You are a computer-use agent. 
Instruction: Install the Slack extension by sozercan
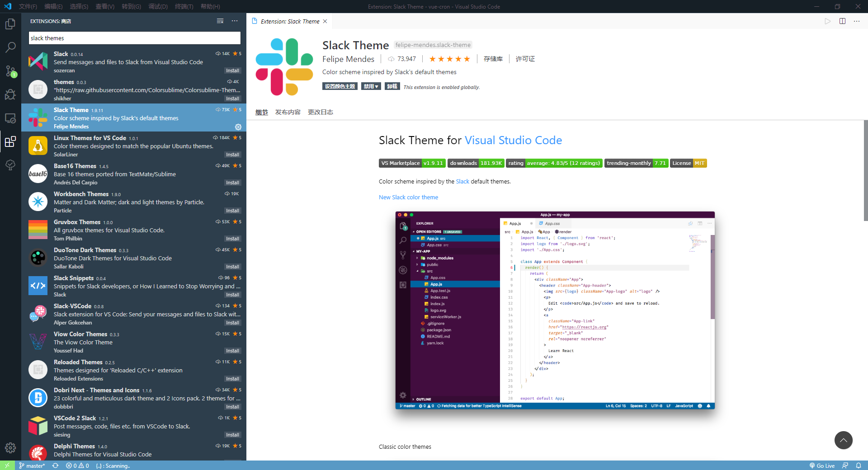(x=232, y=70)
